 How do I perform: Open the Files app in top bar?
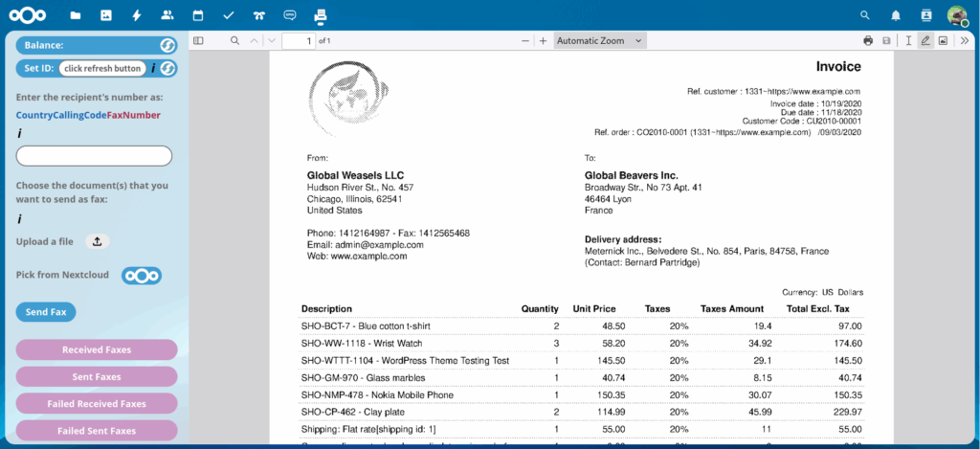[x=76, y=15]
